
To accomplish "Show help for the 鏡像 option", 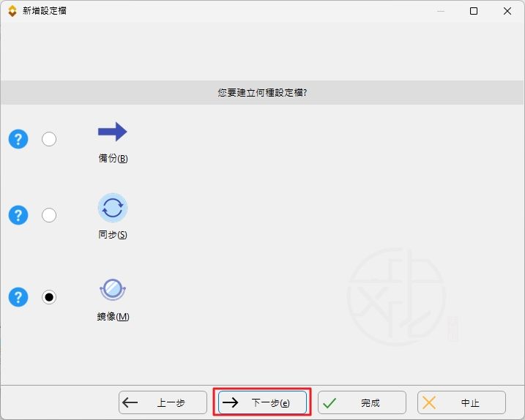I will pyautogui.click(x=18, y=297).
